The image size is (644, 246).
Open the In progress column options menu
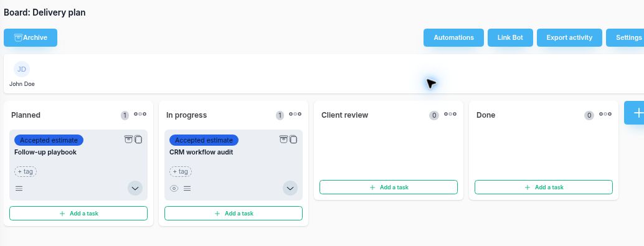click(295, 114)
